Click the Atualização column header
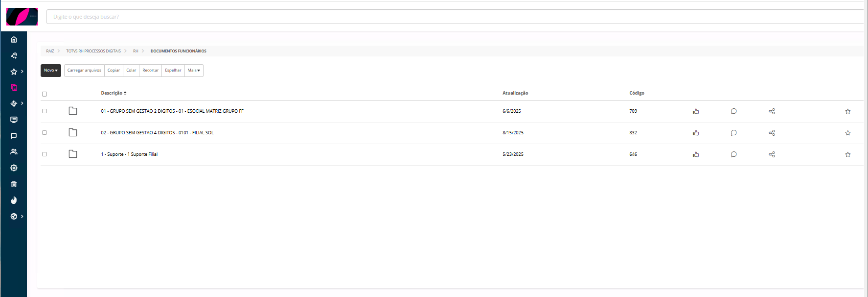This screenshot has width=868, height=297. [x=515, y=93]
